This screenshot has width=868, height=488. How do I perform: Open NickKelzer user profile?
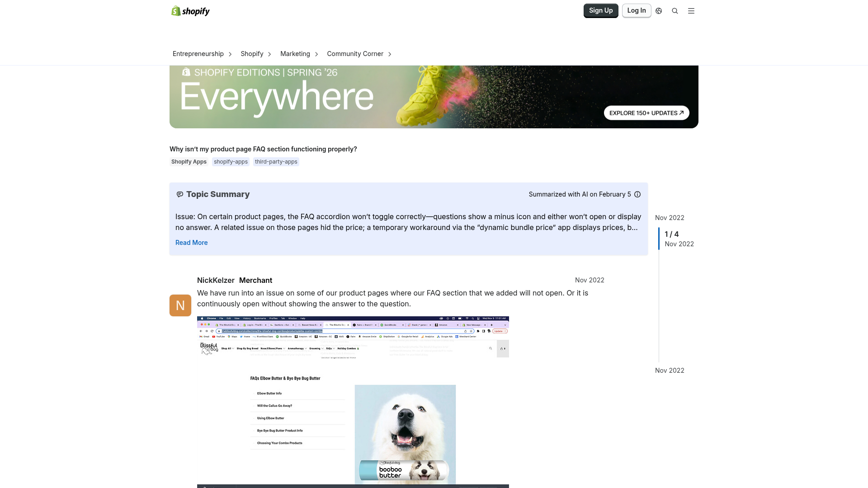click(216, 281)
